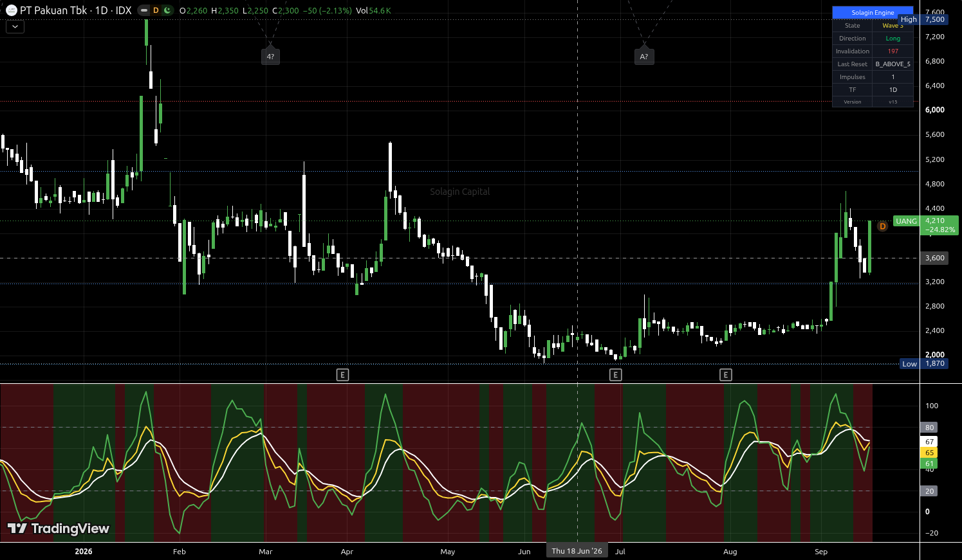Click the 'Long' direction value
The image size is (962, 560).
point(893,39)
